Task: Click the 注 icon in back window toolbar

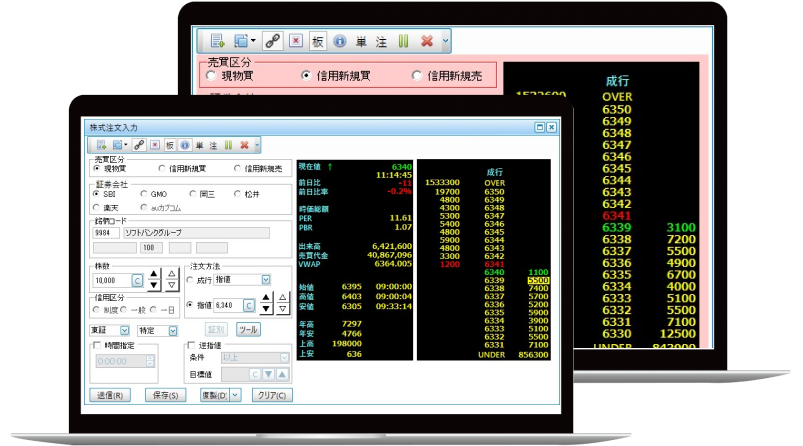Action: [381, 42]
